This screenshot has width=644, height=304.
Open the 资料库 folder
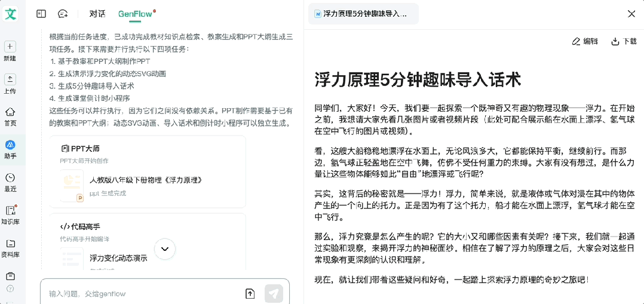tap(10, 244)
